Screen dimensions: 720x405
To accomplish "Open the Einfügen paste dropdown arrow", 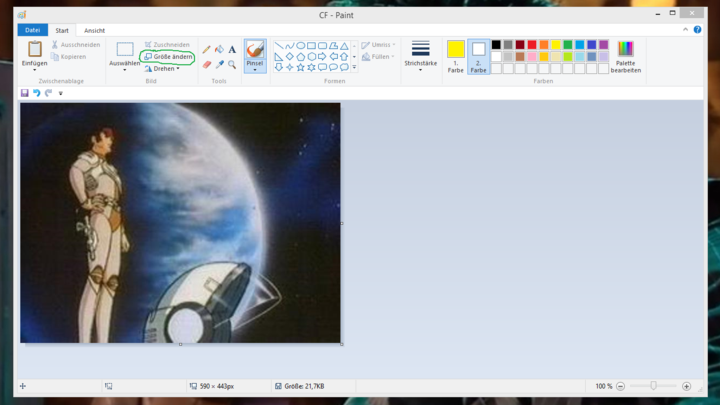I will [34, 70].
